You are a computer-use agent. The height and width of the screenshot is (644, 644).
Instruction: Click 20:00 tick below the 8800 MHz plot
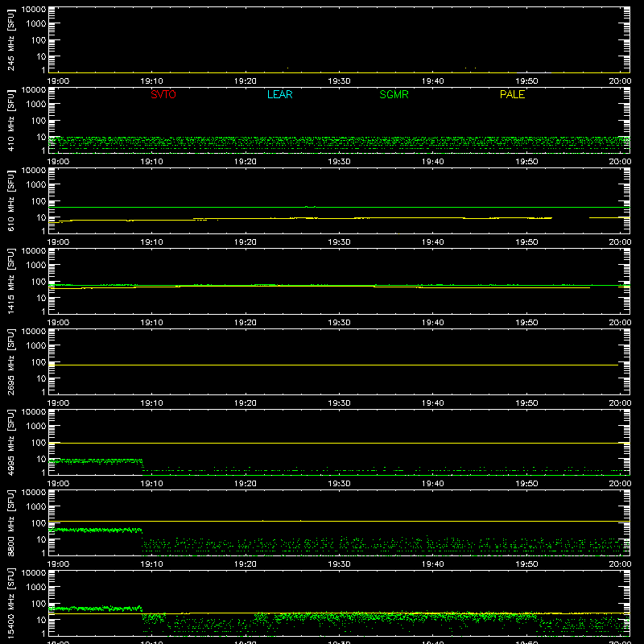coord(620,564)
